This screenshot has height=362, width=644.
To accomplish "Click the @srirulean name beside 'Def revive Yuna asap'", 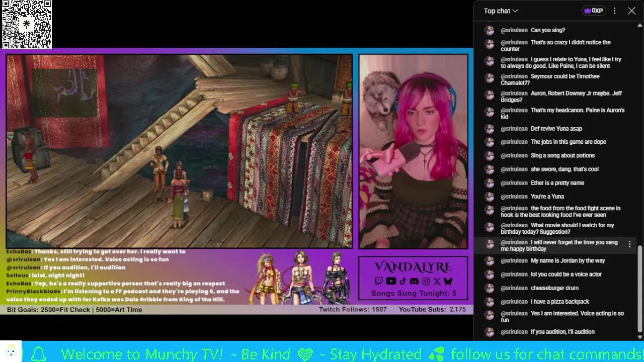I will click(x=514, y=129).
